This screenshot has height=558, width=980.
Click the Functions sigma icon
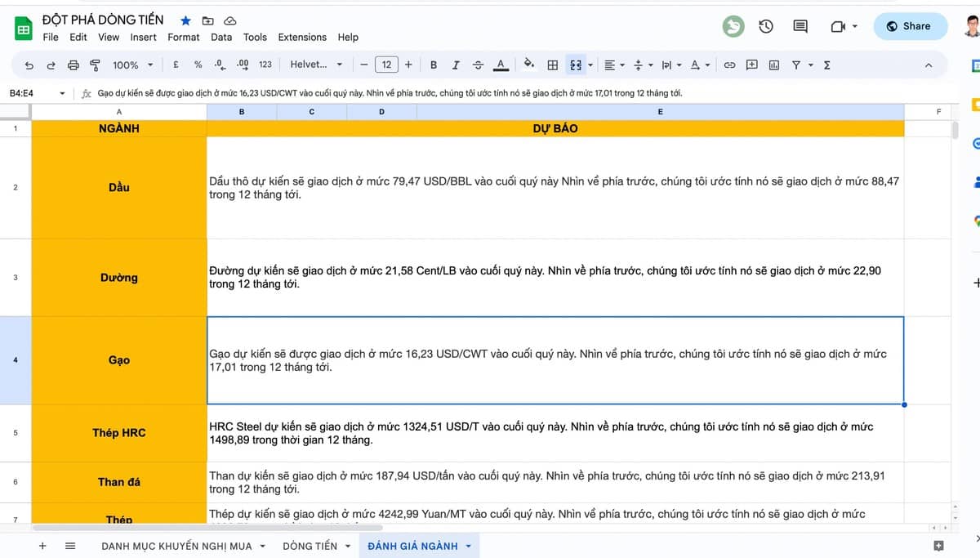pyautogui.click(x=827, y=64)
